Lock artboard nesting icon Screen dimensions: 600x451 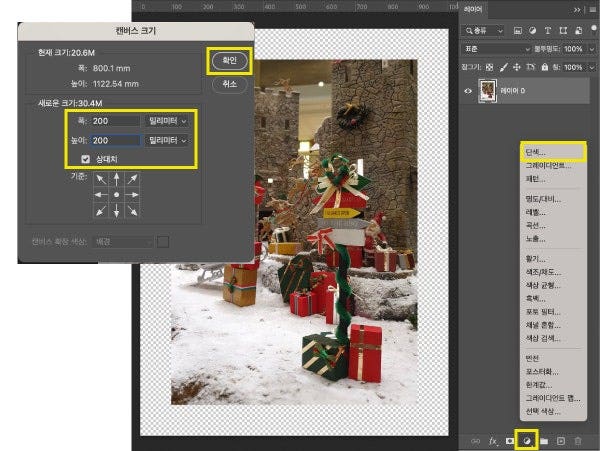point(530,67)
